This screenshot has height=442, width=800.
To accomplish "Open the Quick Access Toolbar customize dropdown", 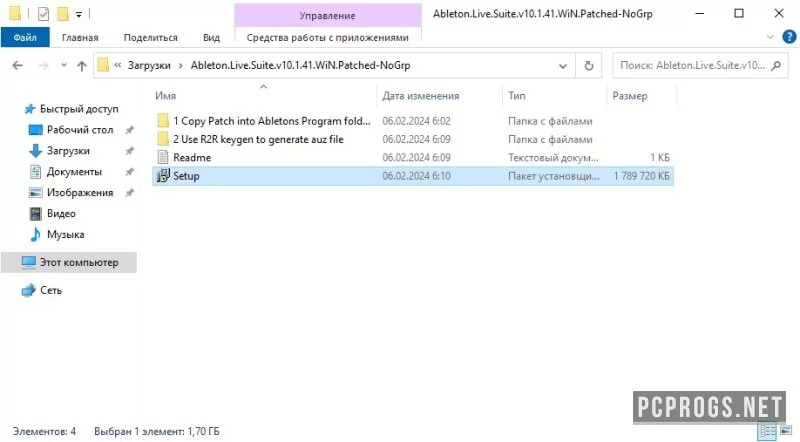I will coord(79,14).
